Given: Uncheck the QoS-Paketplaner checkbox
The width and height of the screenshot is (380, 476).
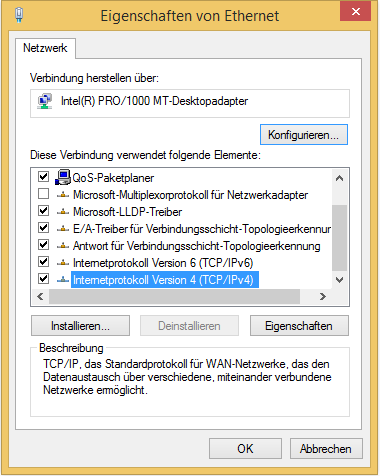Looking at the screenshot, I should tap(43, 176).
